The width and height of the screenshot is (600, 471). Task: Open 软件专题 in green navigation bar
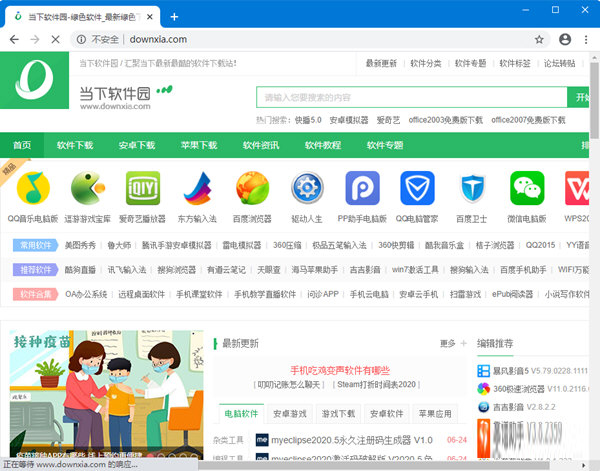pyautogui.click(x=385, y=145)
